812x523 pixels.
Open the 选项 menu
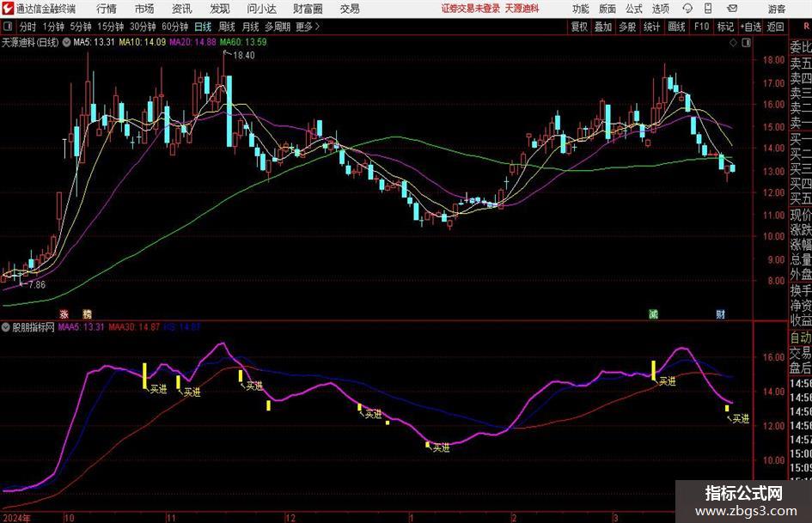point(660,9)
